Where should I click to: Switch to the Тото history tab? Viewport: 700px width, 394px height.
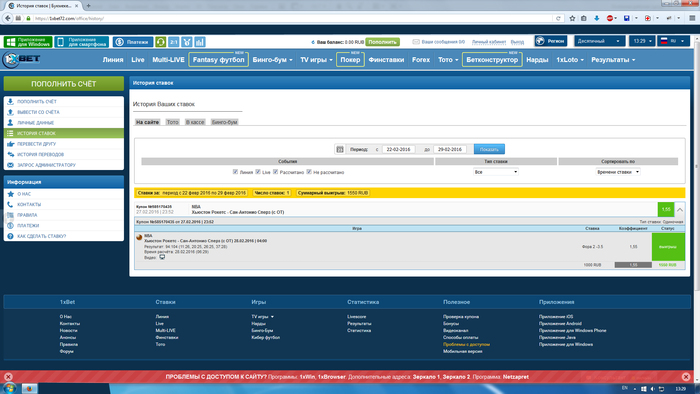172,122
